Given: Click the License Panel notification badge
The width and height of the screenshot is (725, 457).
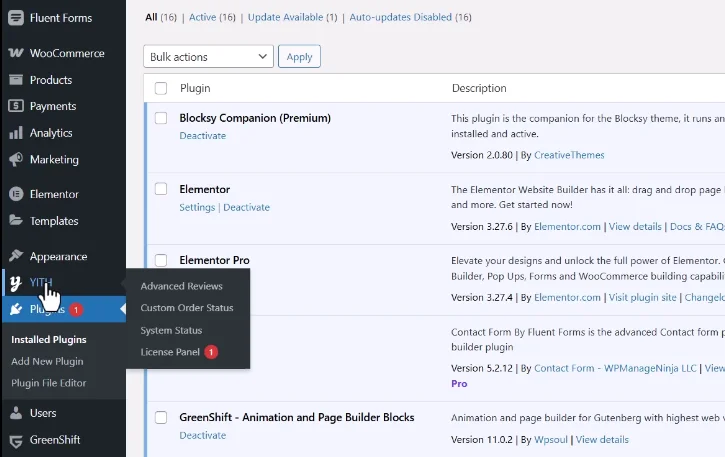Looking at the screenshot, I should click(x=211, y=352).
